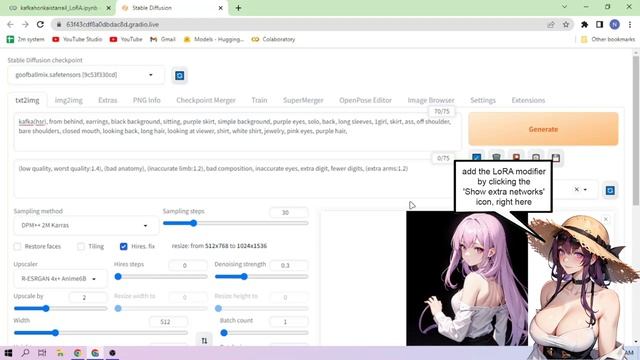Screen dimensions: 640x360
Task: Click the trash clear-prompt icon
Action: [x=496, y=158]
